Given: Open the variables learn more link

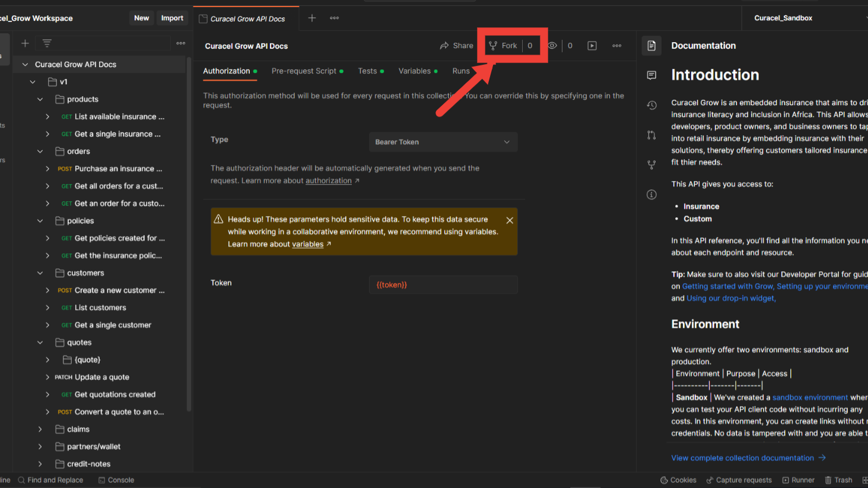Looking at the screenshot, I should coord(307,244).
